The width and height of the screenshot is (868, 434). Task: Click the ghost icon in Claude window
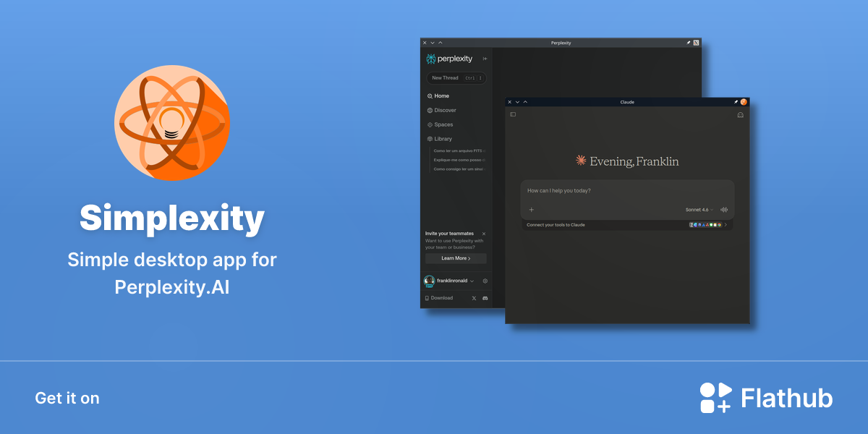tap(740, 115)
